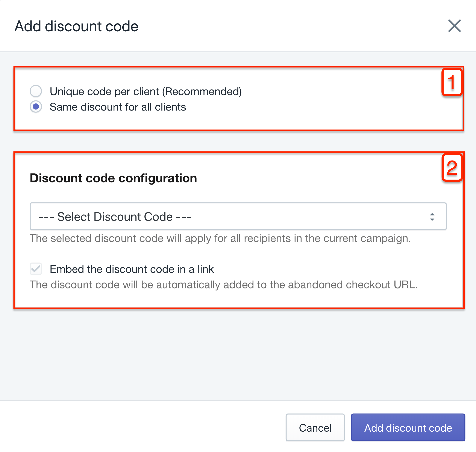This screenshot has height=452, width=476.
Task: Click the up-down arrows of the discount dropdown
Action: click(432, 217)
